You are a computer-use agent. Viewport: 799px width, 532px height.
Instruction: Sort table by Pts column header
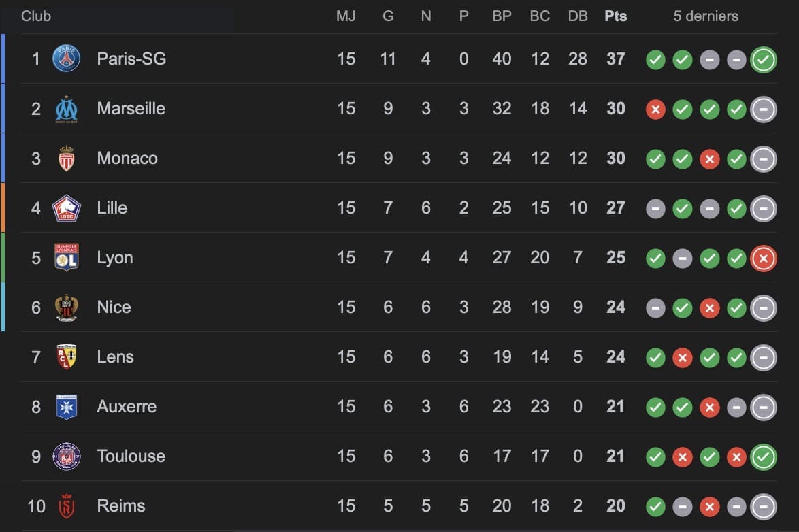(x=615, y=16)
